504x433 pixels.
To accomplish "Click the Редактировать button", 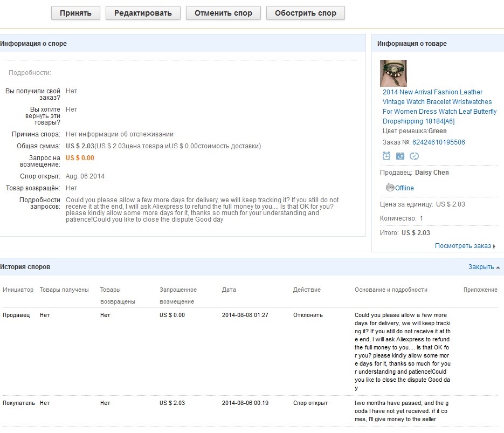I will tap(143, 13).
